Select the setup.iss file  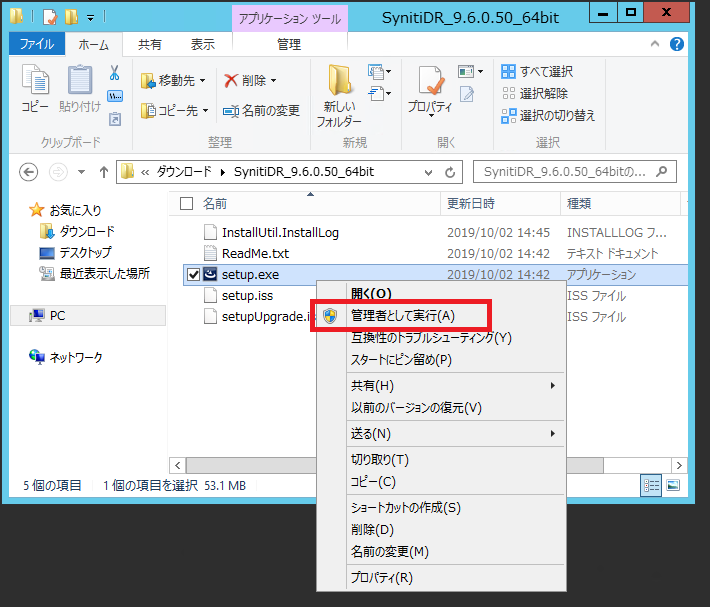click(247, 296)
